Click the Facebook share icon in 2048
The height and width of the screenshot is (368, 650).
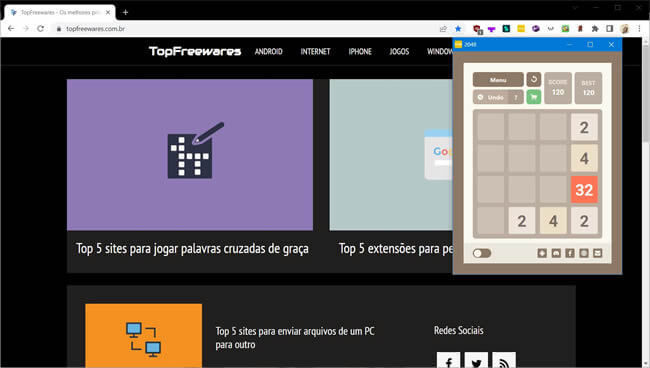pyautogui.click(x=570, y=253)
